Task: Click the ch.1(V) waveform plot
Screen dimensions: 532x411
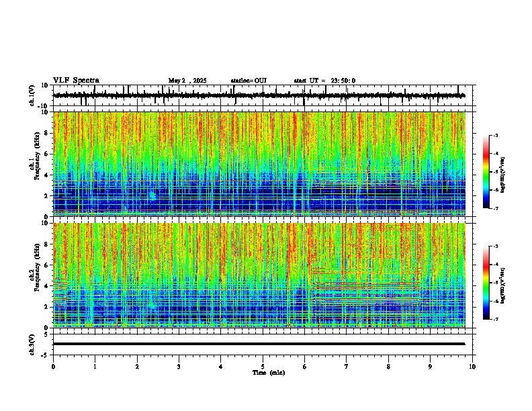Action: (x=264, y=95)
